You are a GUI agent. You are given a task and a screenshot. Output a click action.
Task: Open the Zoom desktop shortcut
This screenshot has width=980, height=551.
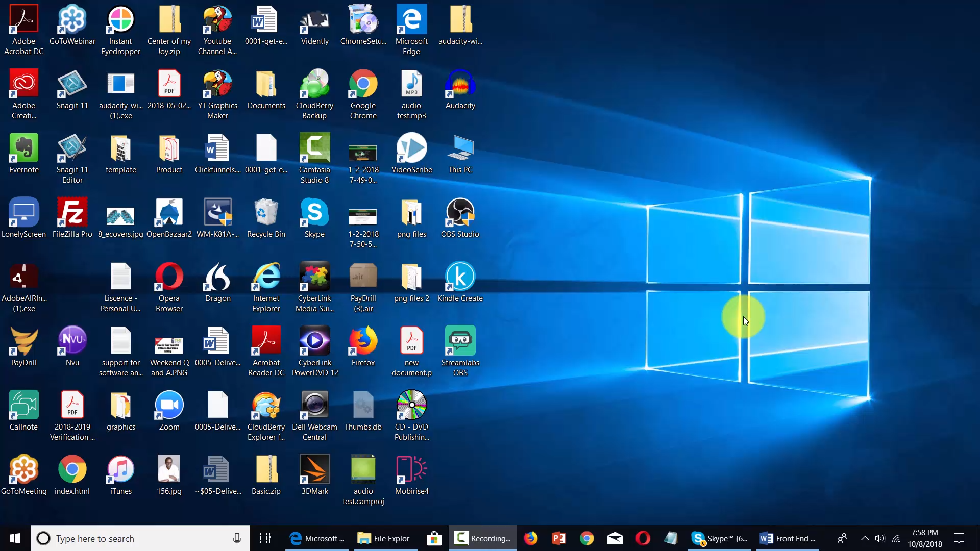click(169, 410)
